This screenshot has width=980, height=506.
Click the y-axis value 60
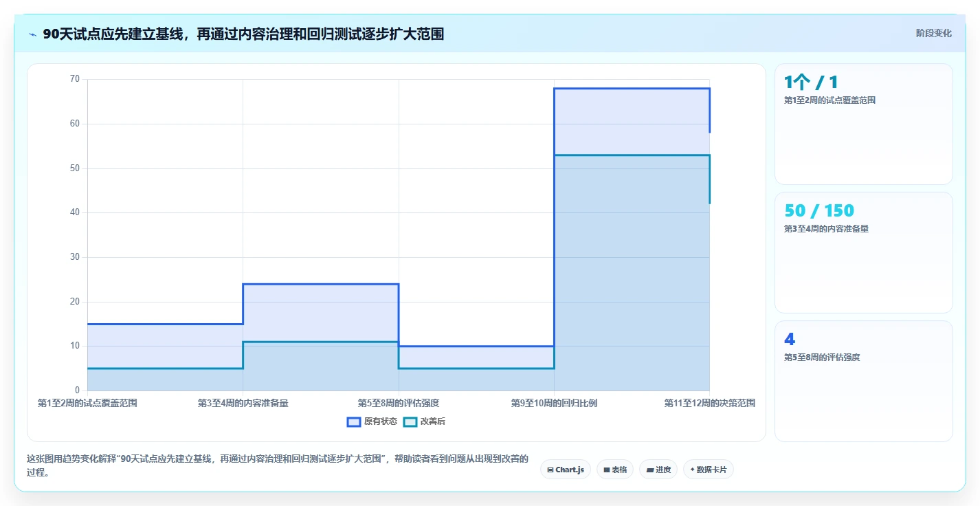click(x=75, y=124)
